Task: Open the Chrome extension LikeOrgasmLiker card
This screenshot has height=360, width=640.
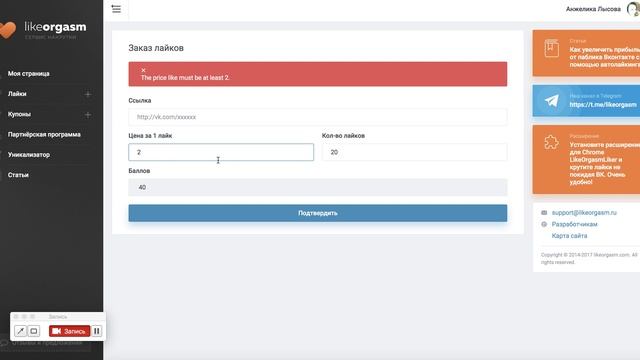Action: point(587,159)
